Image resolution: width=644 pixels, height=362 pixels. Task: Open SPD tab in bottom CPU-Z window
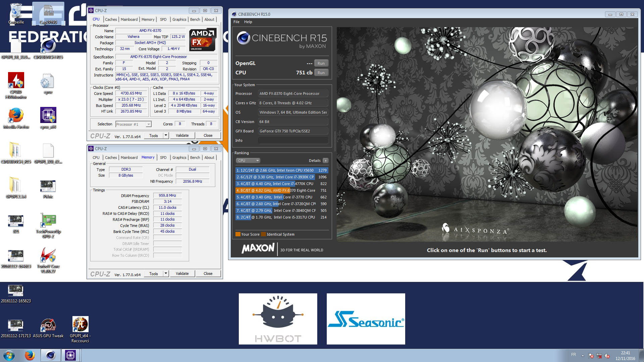coord(163,158)
